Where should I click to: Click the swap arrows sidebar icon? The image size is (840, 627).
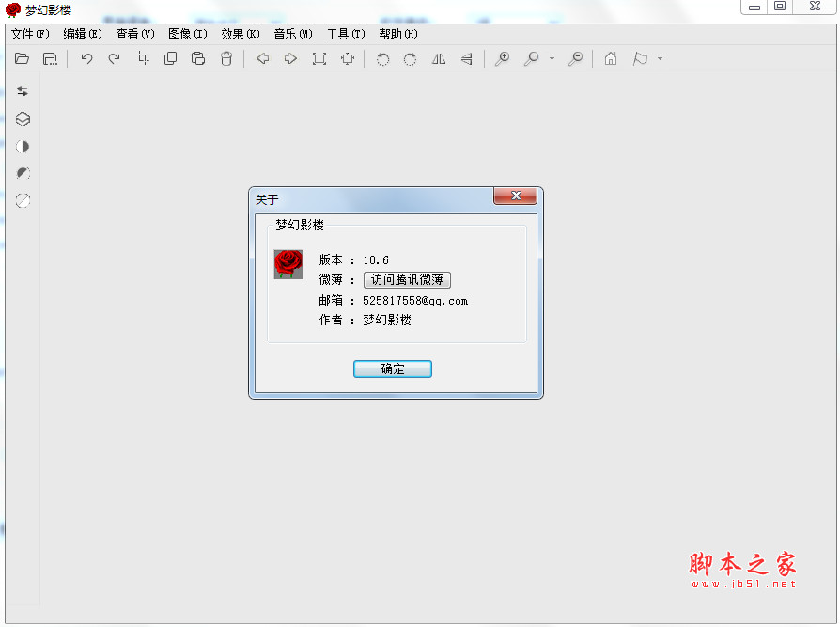(23, 91)
